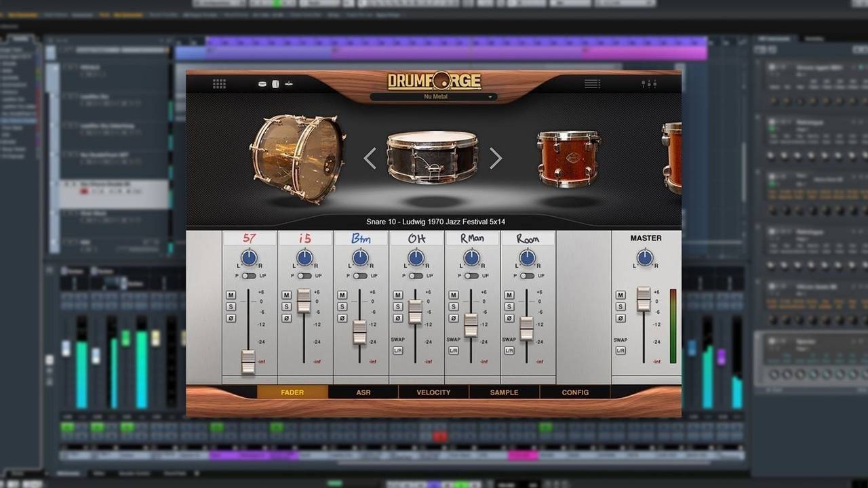
Task: Click the left arrow to browse previous drum
Action: [370, 158]
